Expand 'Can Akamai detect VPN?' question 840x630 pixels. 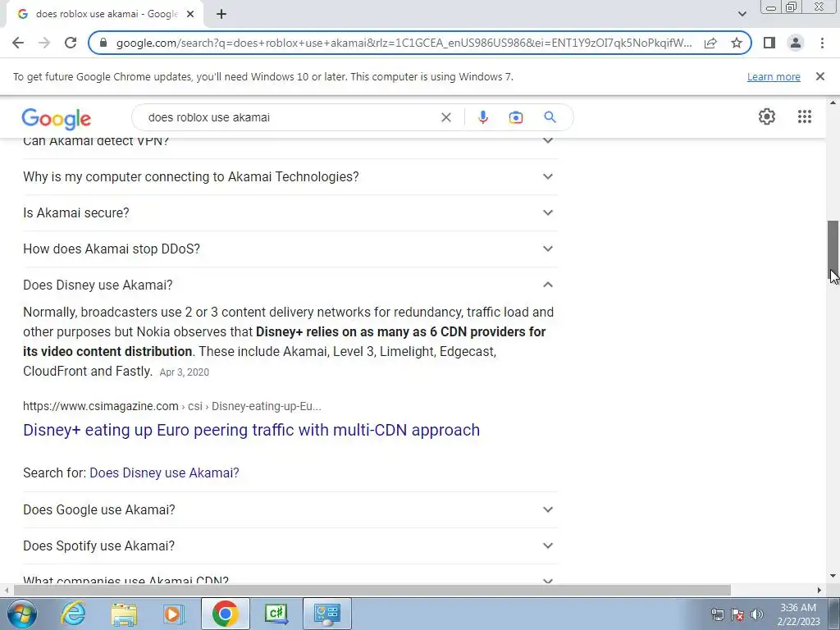(290, 141)
